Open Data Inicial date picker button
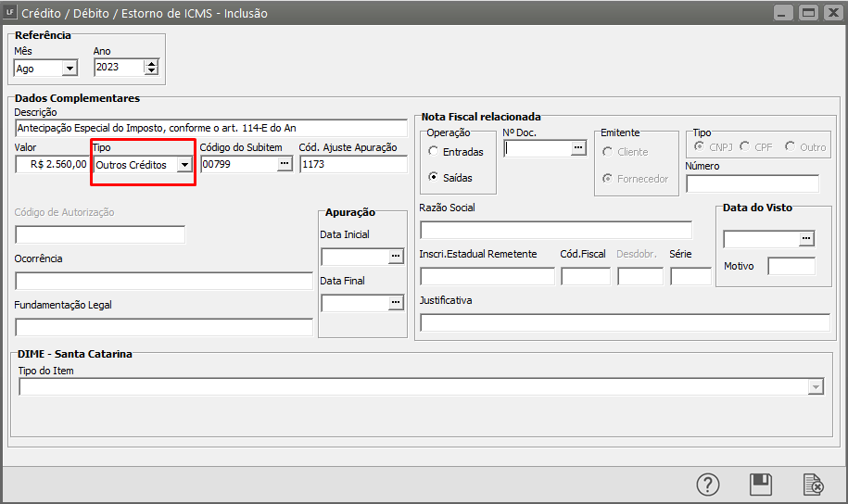848x504 pixels. pos(396,256)
